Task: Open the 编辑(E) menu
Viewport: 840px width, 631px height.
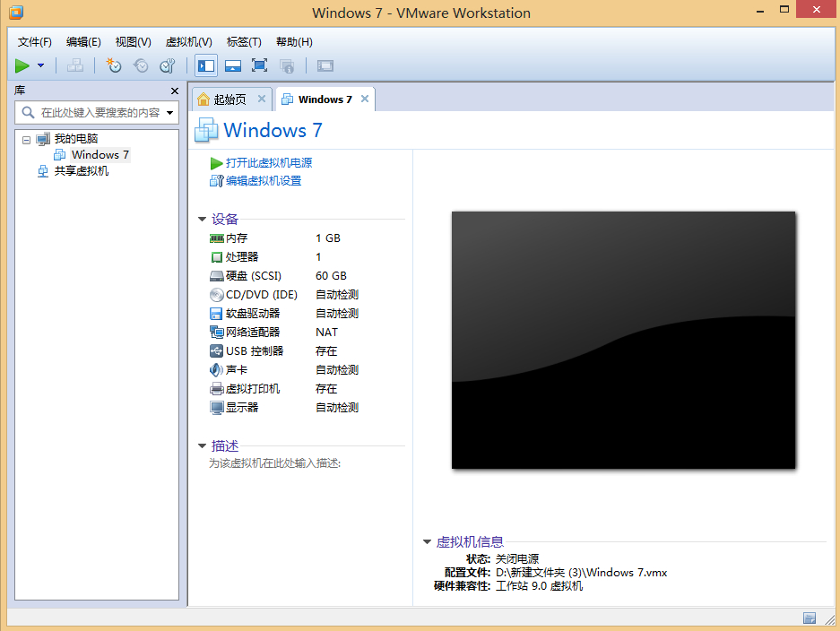Action: point(83,42)
